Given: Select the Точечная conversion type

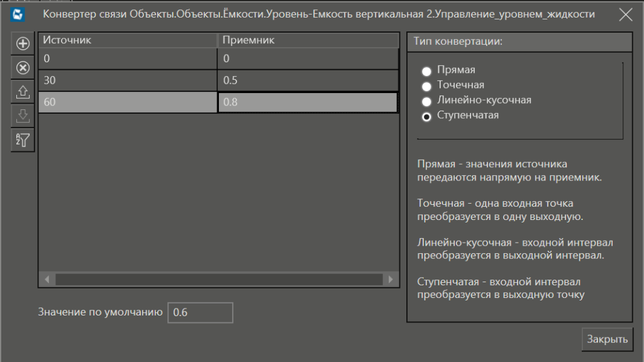Looking at the screenshot, I should click(x=426, y=85).
